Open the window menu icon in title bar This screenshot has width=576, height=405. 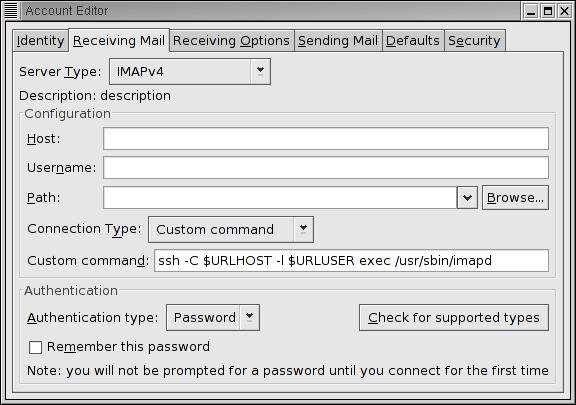pos(11,10)
